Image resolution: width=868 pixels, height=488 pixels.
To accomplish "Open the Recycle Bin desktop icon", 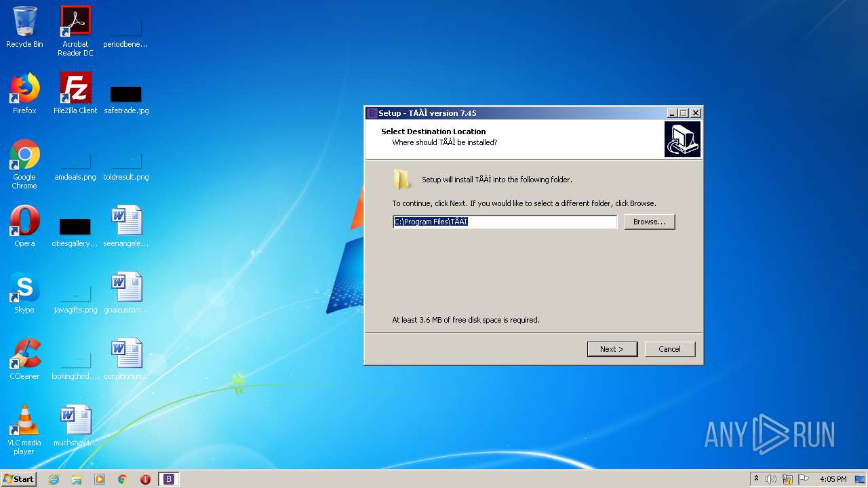I will point(24,27).
